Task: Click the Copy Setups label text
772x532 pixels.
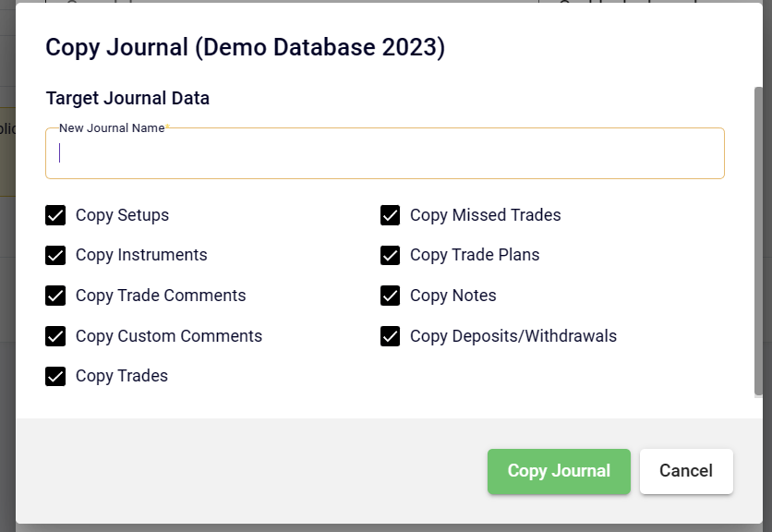Action: pyautogui.click(x=122, y=215)
